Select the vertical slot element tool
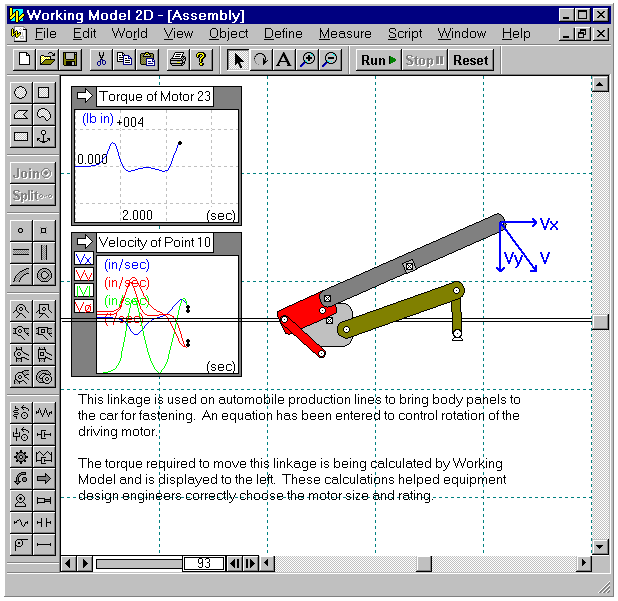 pyautogui.click(x=44, y=253)
